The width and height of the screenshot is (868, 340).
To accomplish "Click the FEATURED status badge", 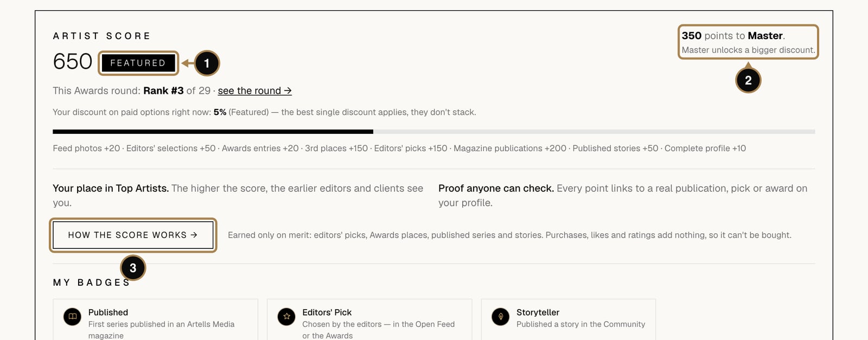I will (138, 63).
